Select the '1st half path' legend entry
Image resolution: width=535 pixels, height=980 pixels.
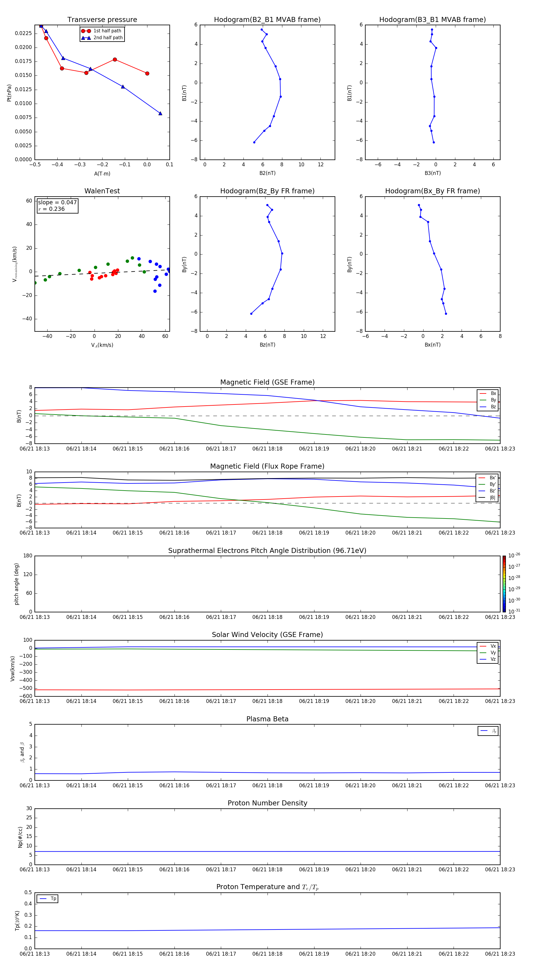(x=102, y=31)
